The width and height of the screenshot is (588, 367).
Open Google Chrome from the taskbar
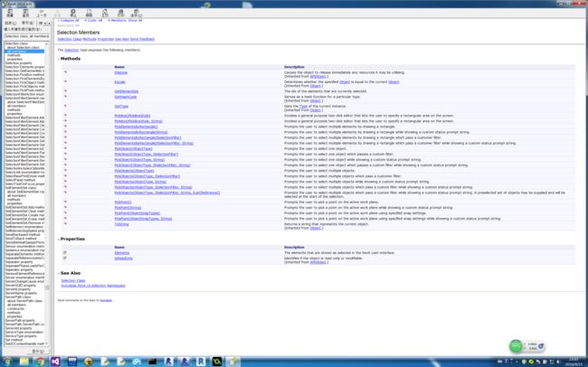point(40,362)
